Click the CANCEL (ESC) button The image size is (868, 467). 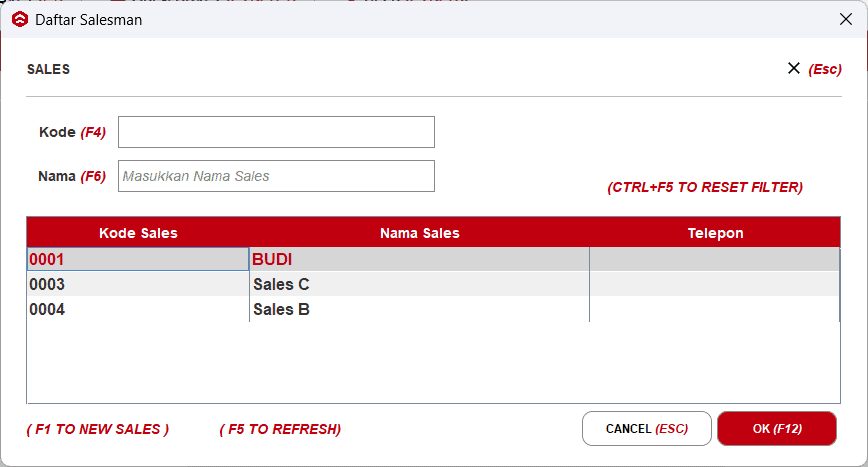(x=647, y=428)
